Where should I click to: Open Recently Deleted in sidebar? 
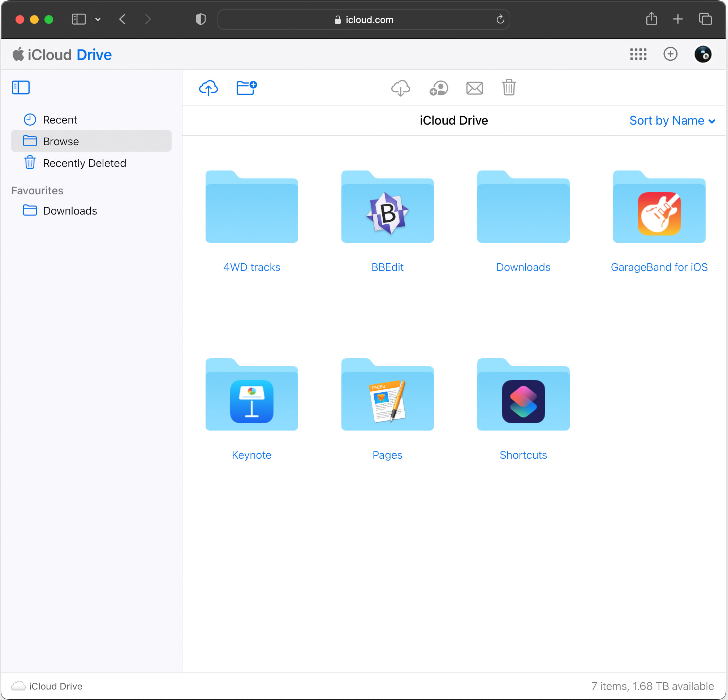(91, 163)
